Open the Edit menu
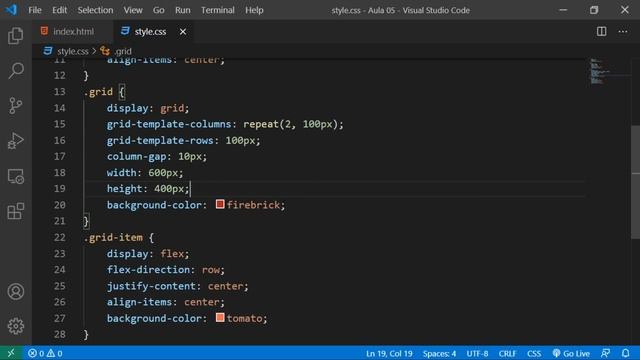The height and width of the screenshot is (360, 640). pos(59,10)
